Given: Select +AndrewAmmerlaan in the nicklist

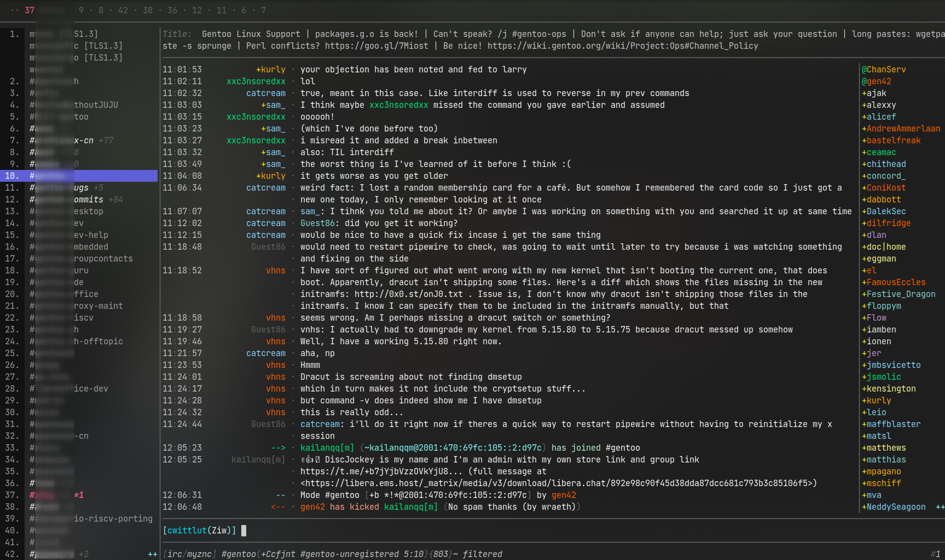Looking at the screenshot, I should click(901, 129).
